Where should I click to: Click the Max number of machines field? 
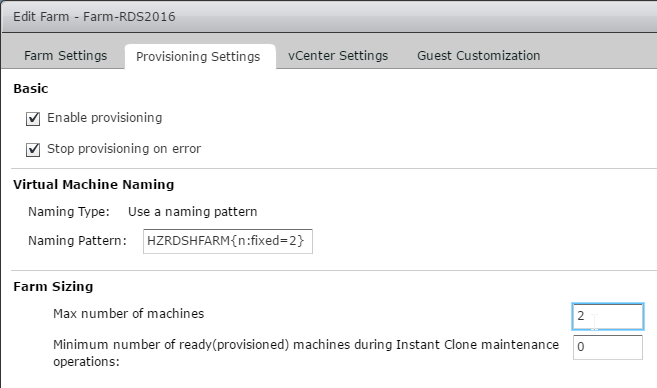coord(608,316)
